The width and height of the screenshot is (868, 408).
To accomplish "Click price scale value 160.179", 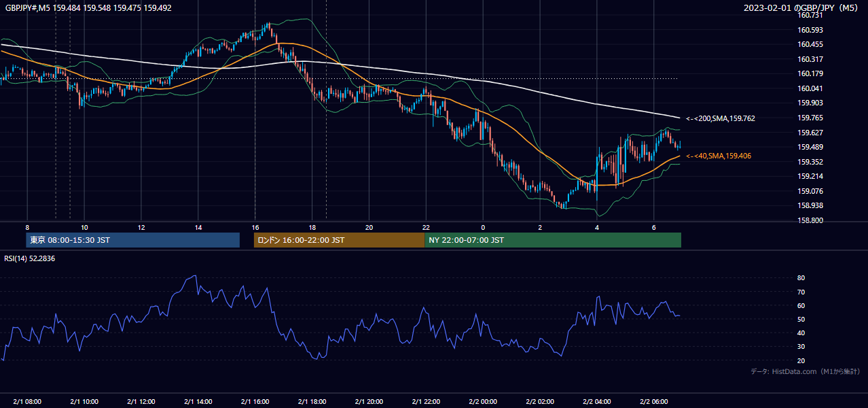I will 810,73.
